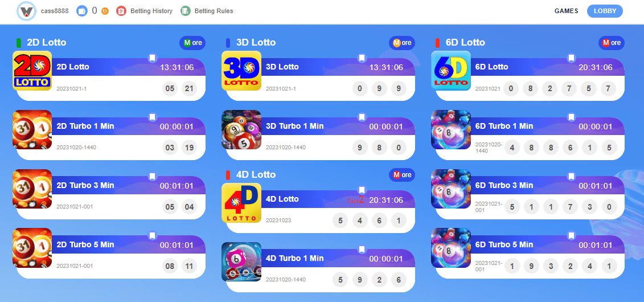The image size is (644, 302).
Task: Toggle bookmark on 3D Turbo 1 Min card
Action: click(x=362, y=117)
